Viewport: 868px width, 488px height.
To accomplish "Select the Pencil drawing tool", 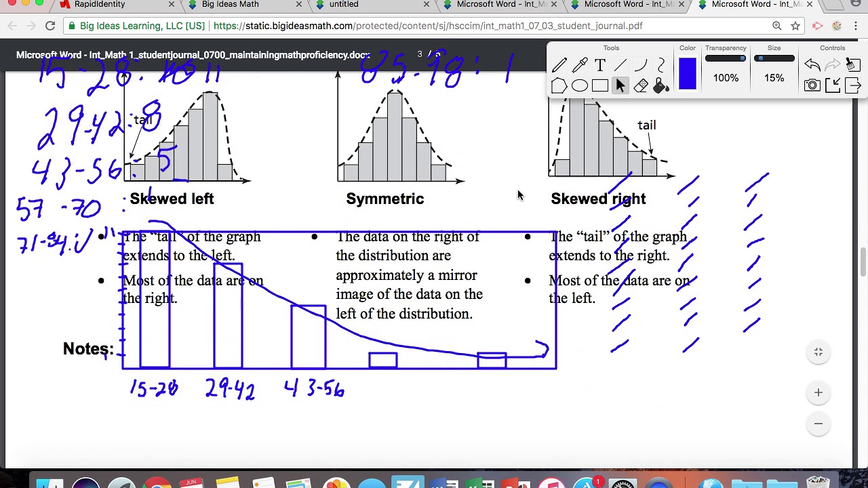I will (x=559, y=66).
